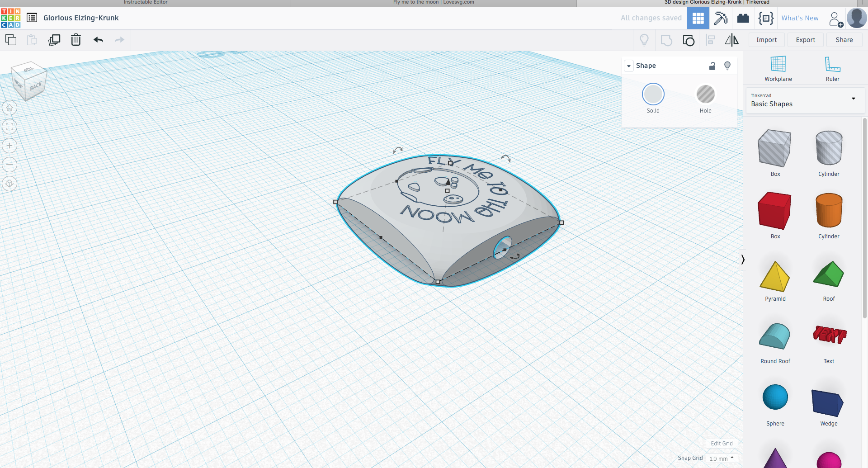Click the Import button
Screen dimensions: 868x468
[x=767, y=40]
